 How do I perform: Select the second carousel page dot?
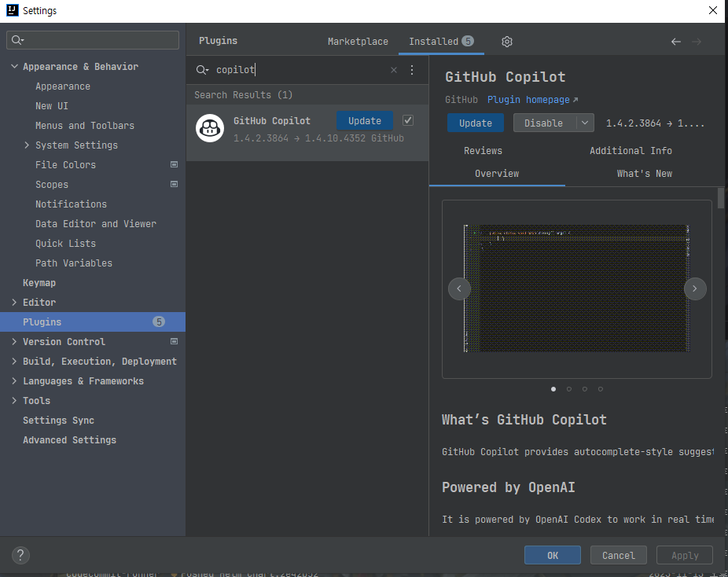pyautogui.click(x=569, y=389)
